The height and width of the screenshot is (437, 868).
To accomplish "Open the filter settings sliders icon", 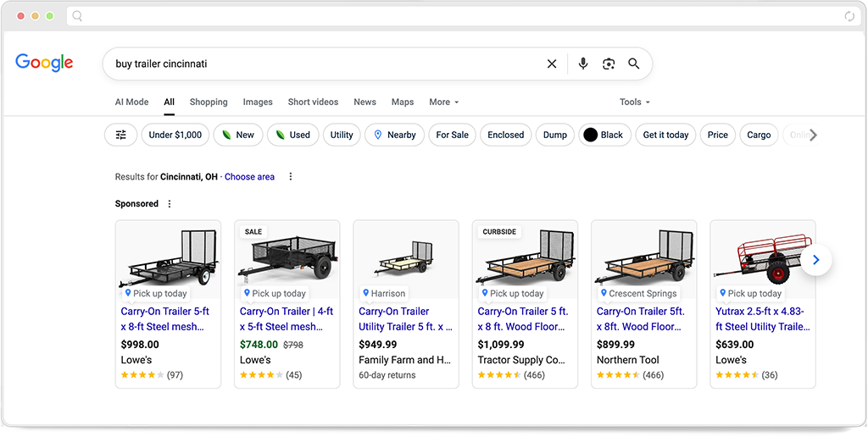I will 121,135.
